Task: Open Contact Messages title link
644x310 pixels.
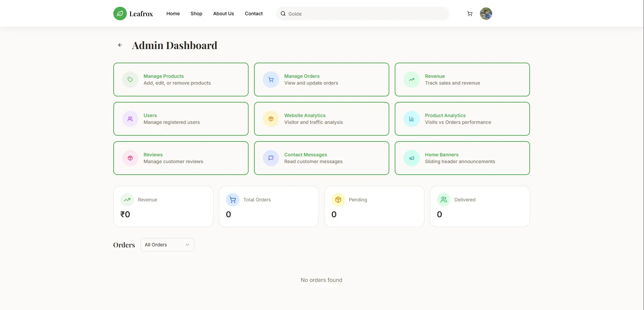Action: pyautogui.click(x=306, y=155)
